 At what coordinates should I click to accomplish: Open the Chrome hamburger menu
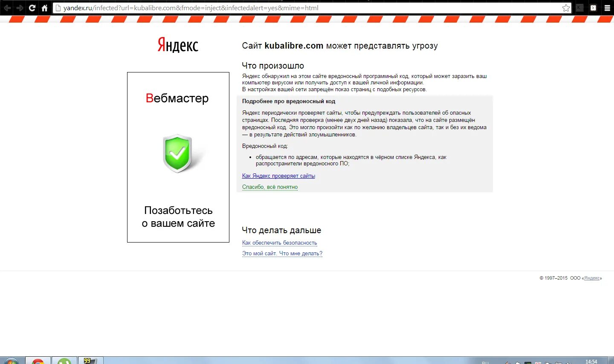(607, 8)
